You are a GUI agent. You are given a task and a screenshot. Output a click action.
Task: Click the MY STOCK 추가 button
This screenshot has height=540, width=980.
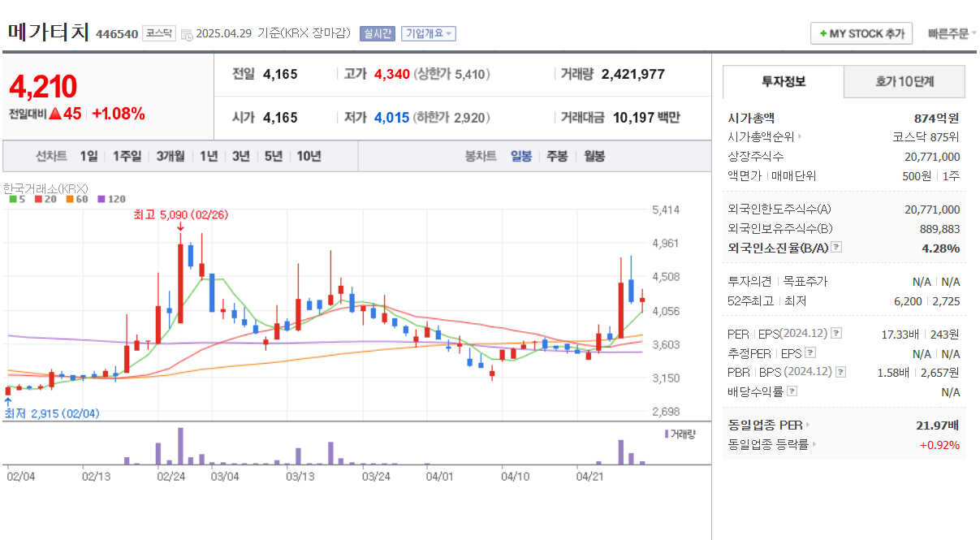(x=861, y=33)
